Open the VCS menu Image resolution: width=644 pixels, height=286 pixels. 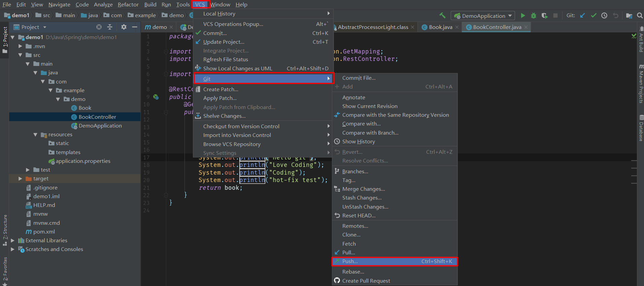pos(200,4)
